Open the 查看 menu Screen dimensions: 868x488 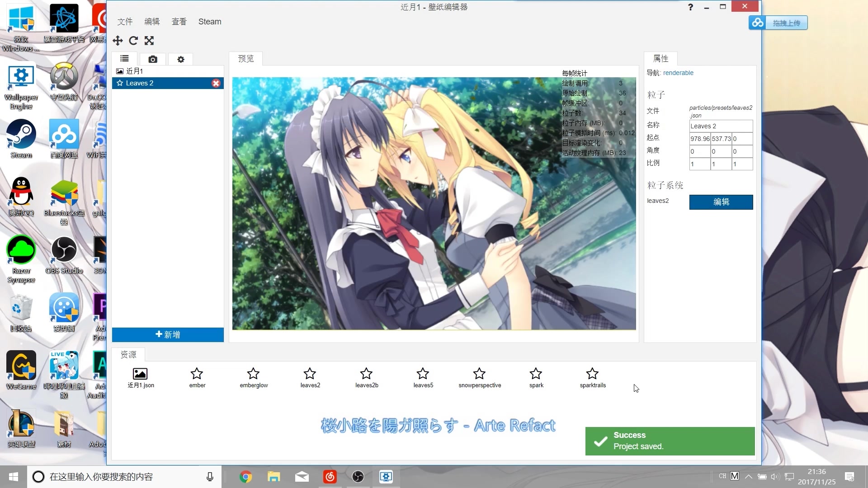click(x=179, y=22)
